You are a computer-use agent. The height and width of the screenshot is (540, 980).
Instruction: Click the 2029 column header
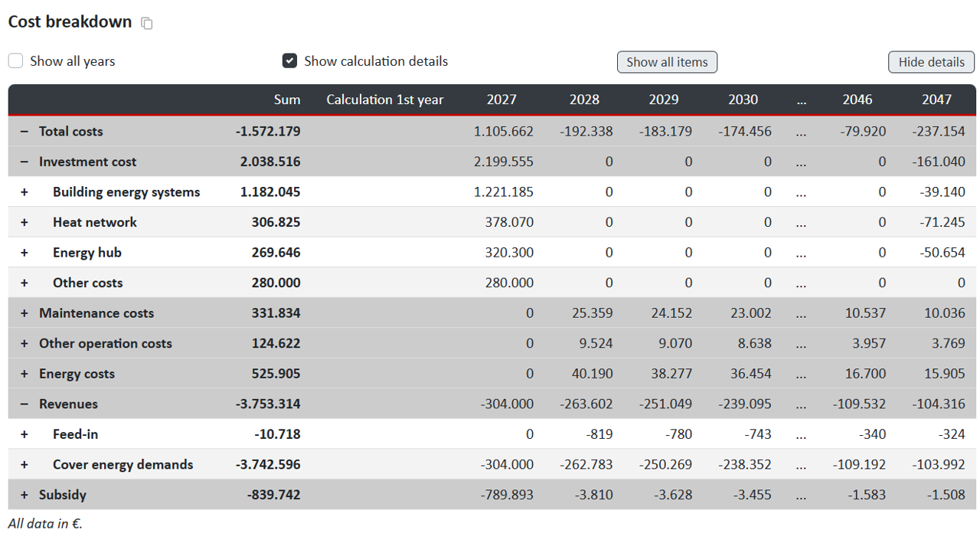664,100
